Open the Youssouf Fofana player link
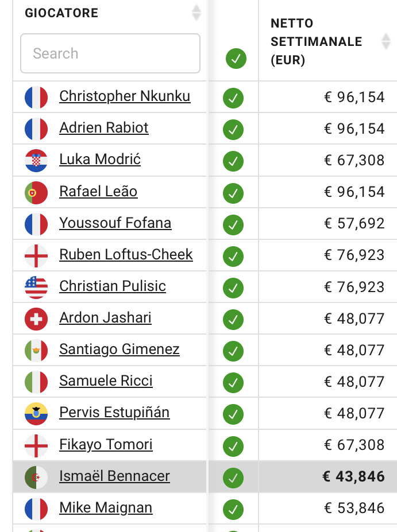This screenshot has width=397, height=532. pos(115,223)
